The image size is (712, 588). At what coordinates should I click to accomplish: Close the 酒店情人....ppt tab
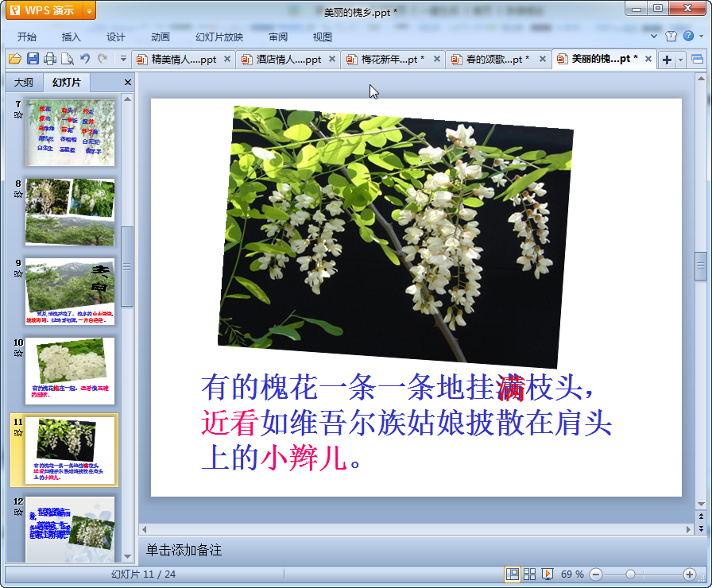(x=332, y=59)
